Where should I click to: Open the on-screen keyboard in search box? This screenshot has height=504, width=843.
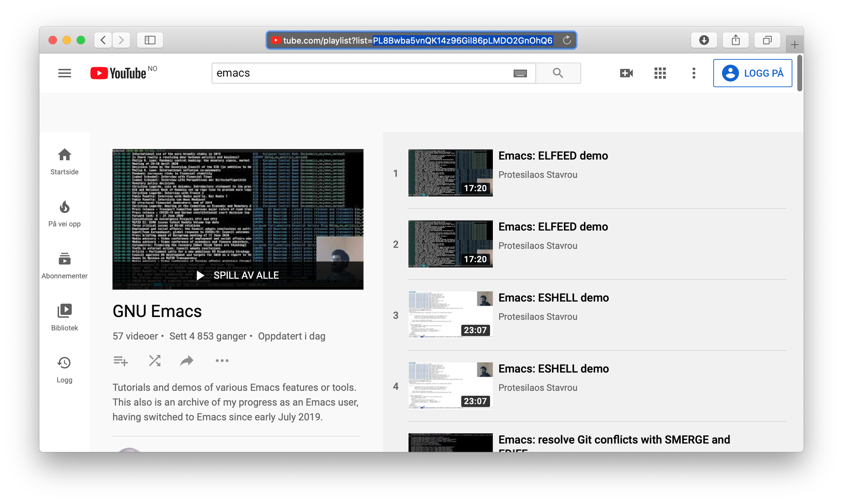coord(520,73)
